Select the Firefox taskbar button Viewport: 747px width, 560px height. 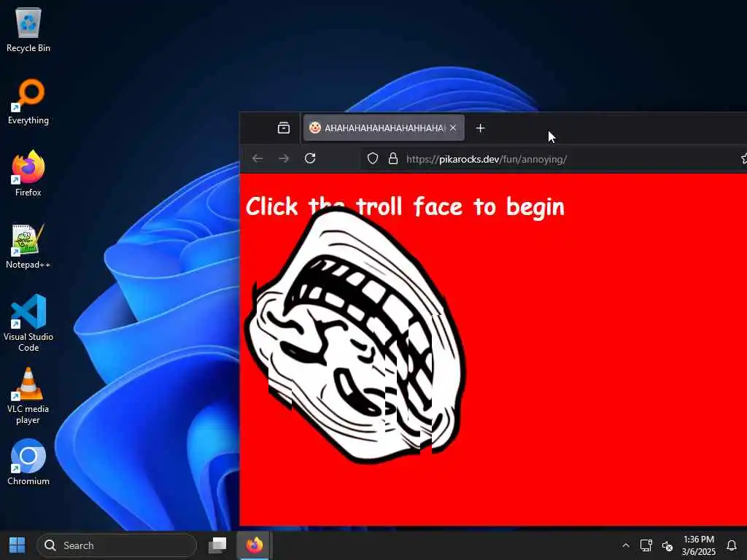[x=255, y=545]
